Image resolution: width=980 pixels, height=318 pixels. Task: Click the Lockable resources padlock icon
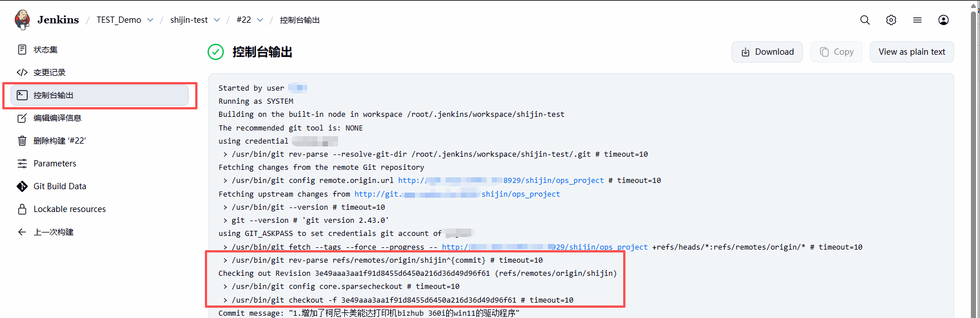coord(22,209)
